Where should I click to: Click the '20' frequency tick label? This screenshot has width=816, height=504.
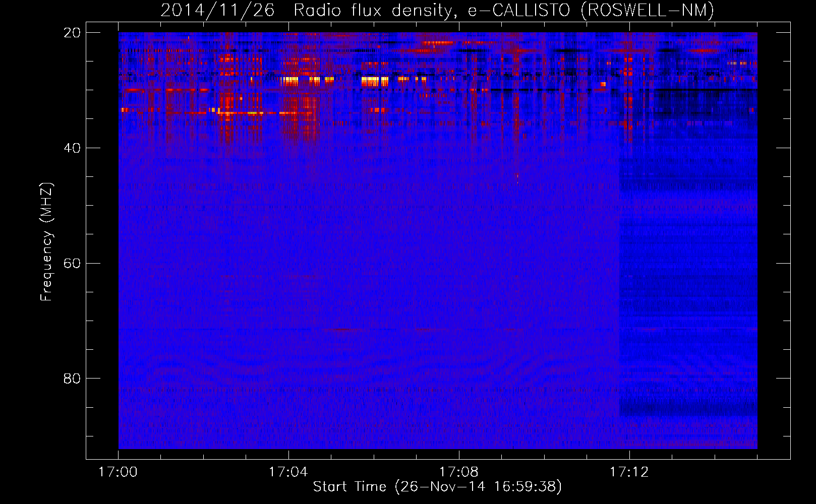point(72,33)
